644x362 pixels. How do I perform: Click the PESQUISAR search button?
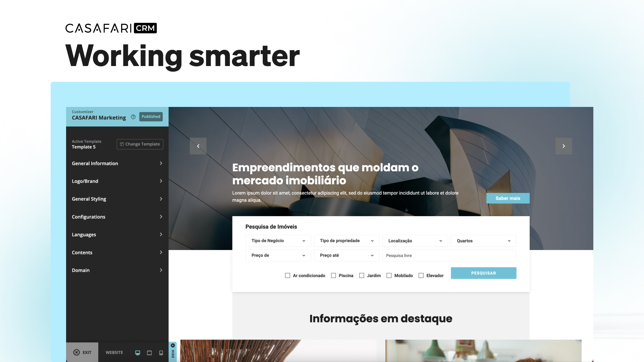(x=483, y=273)
